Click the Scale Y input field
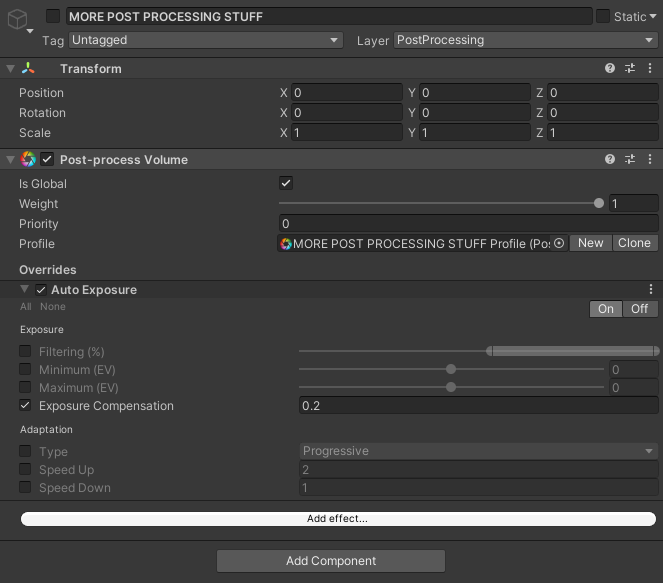 [x=475, y=133]
